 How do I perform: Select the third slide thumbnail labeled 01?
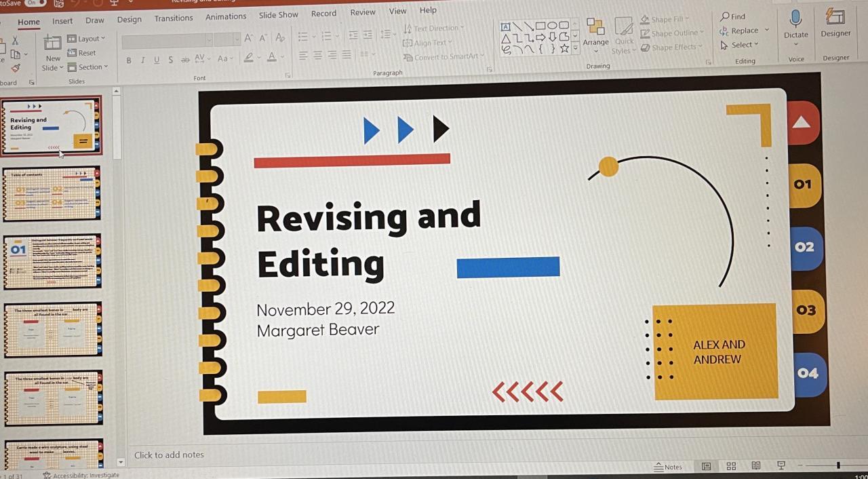coord(53,261)
